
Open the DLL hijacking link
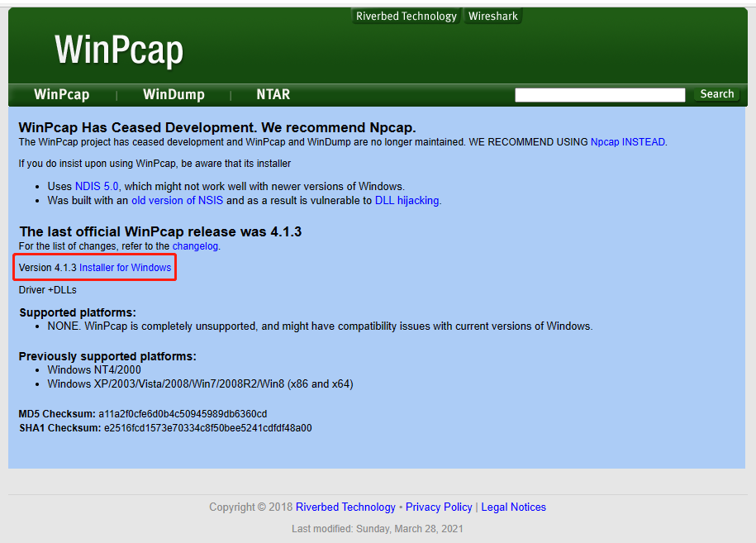coord(407,200)
